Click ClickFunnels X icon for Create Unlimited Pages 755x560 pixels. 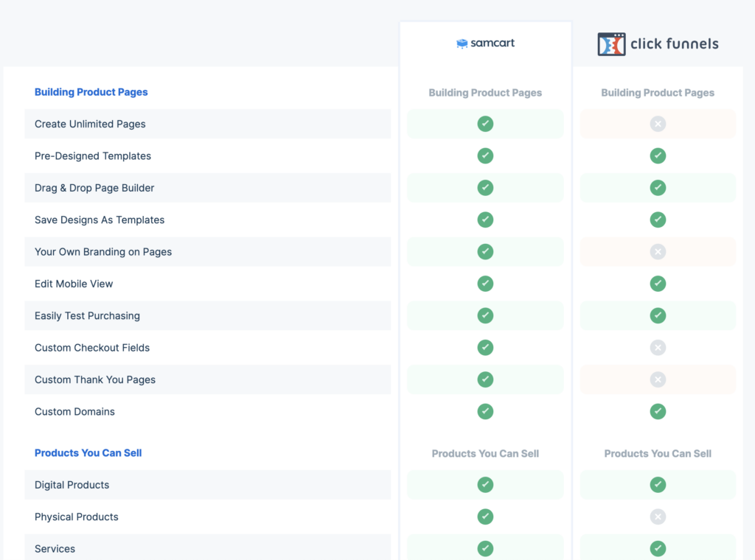658,124
